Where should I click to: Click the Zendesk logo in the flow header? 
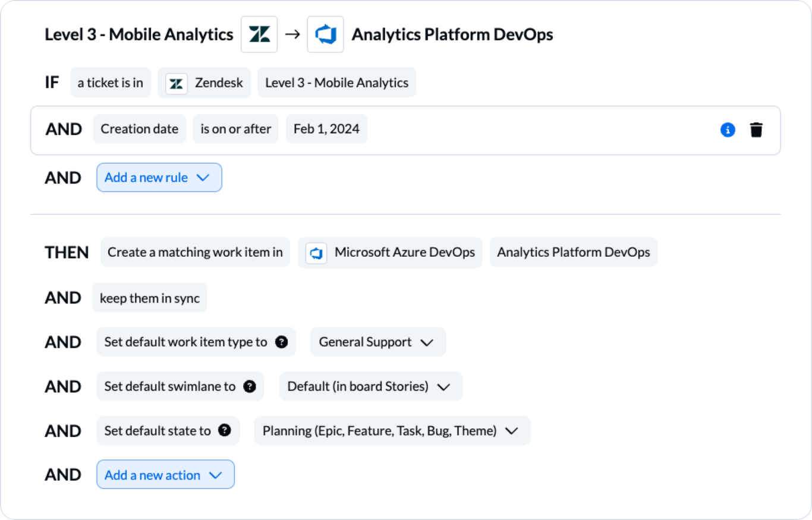[x=259, y=34]
